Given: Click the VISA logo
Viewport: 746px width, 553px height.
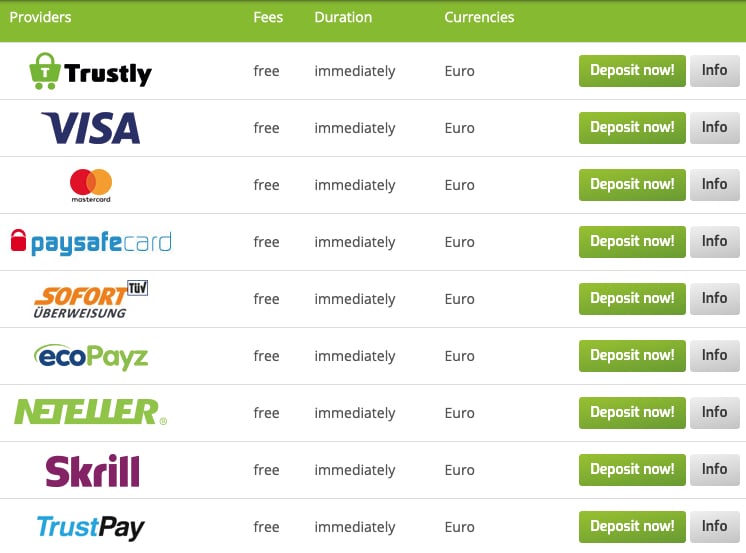Looking at the screenshot, I should (x=90, y=128).
